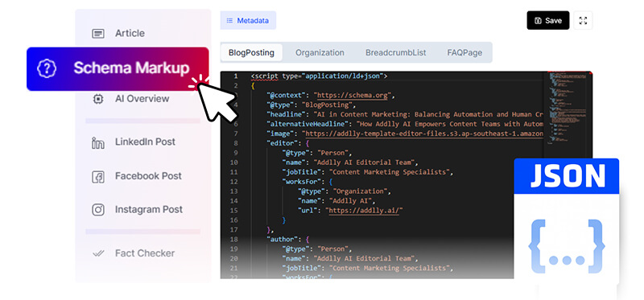
Task: Click the LinkedIn logo icon
Action: coord(97,143)
